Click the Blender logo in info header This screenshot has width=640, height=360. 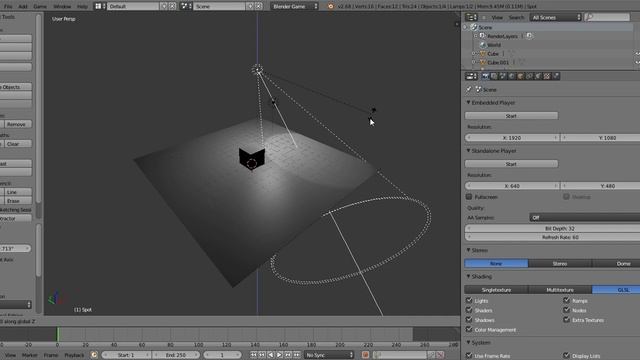pyautogui.click(x=331, y=6)
